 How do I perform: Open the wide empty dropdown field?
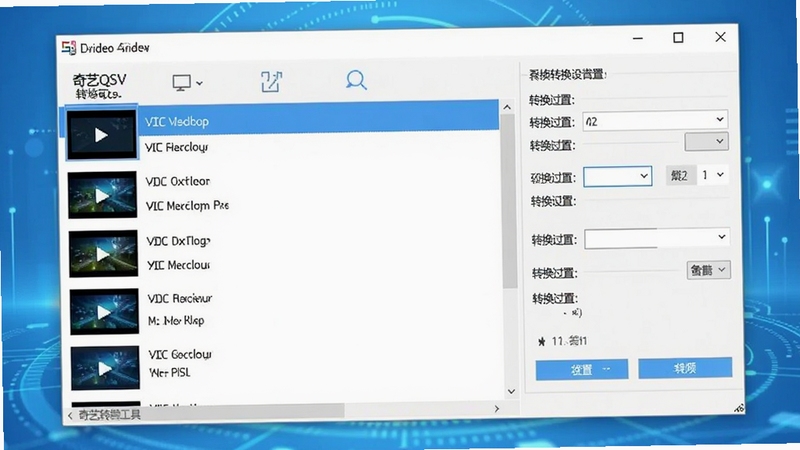pos(657,238)
